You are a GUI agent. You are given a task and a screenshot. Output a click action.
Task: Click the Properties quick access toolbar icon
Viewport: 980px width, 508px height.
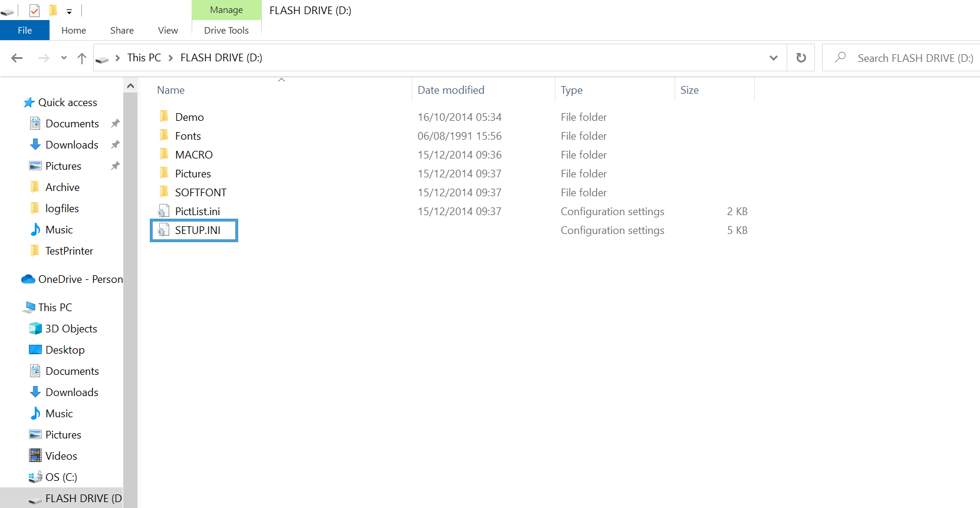pyautogui.click(x=34, y=10)
